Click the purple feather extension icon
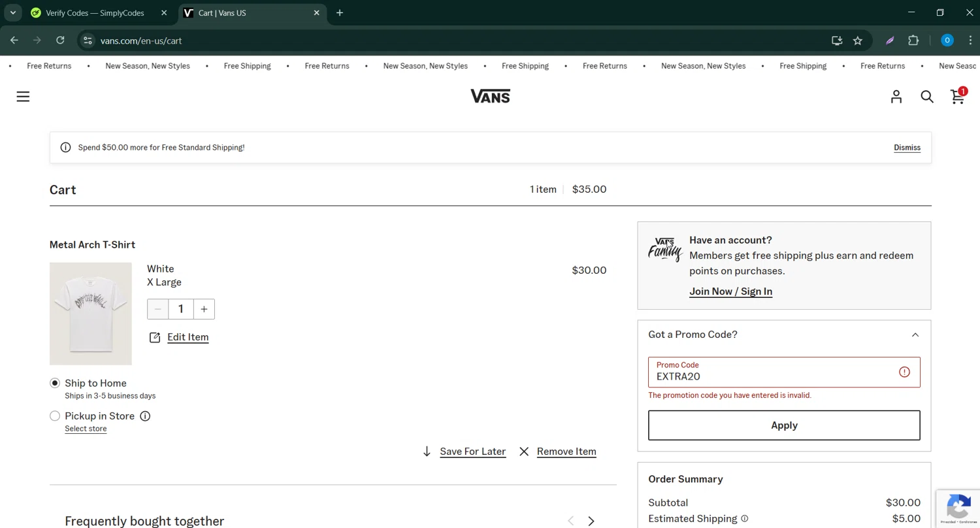 pyautogui.click(x=890, y=41)
